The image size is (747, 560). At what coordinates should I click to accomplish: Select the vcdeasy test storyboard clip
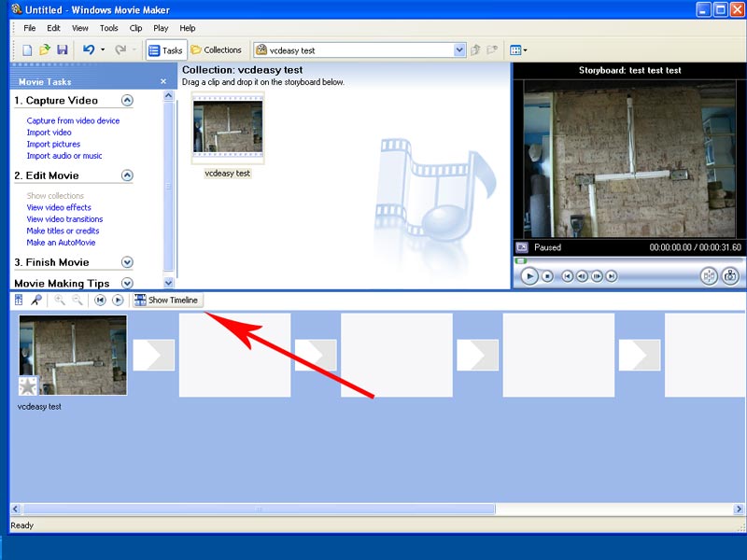(73, 355)
